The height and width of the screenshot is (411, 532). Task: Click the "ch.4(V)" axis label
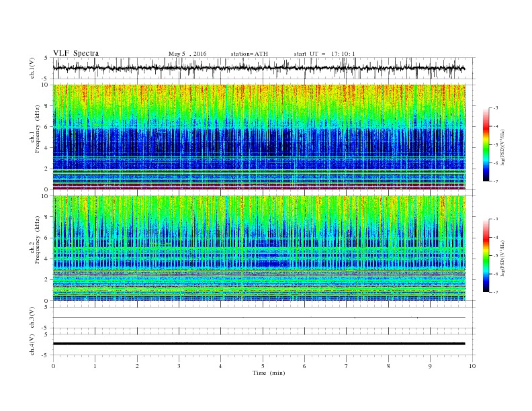point(32,345)
